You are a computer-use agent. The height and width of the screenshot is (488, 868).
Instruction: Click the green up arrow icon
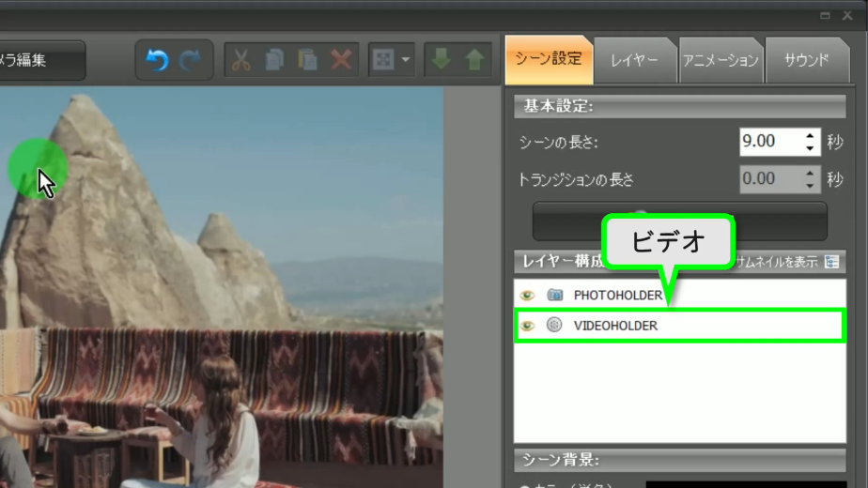coord(474,60)
